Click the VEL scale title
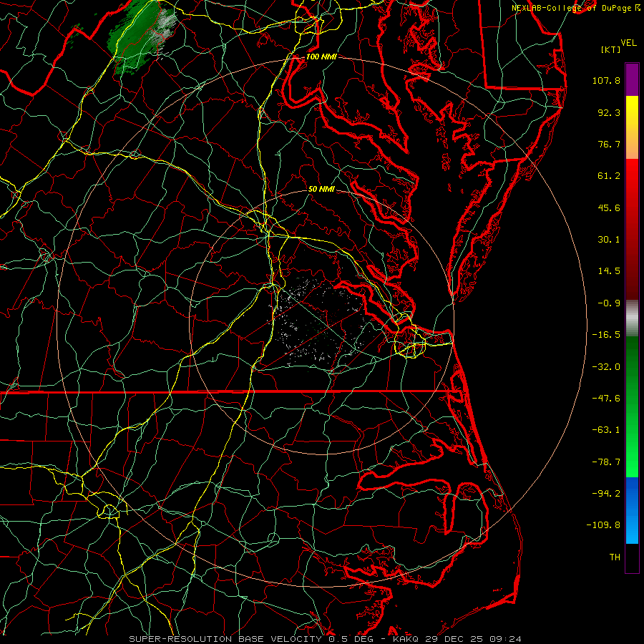 (629, 43)
